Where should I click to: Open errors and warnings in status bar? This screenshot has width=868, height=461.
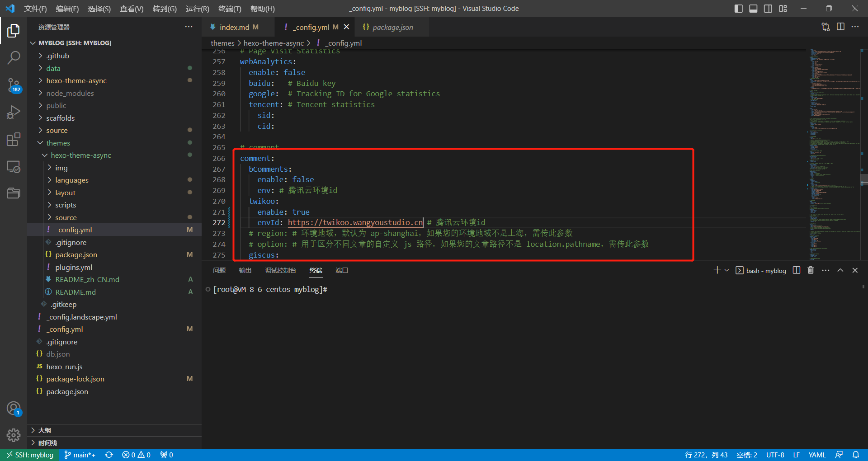click(137, 455)
